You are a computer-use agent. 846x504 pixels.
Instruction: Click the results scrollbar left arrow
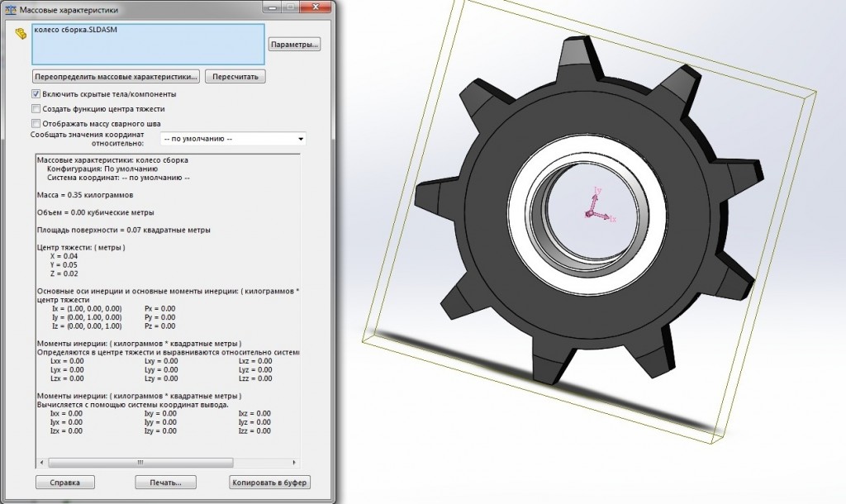[x=42, y=463]
